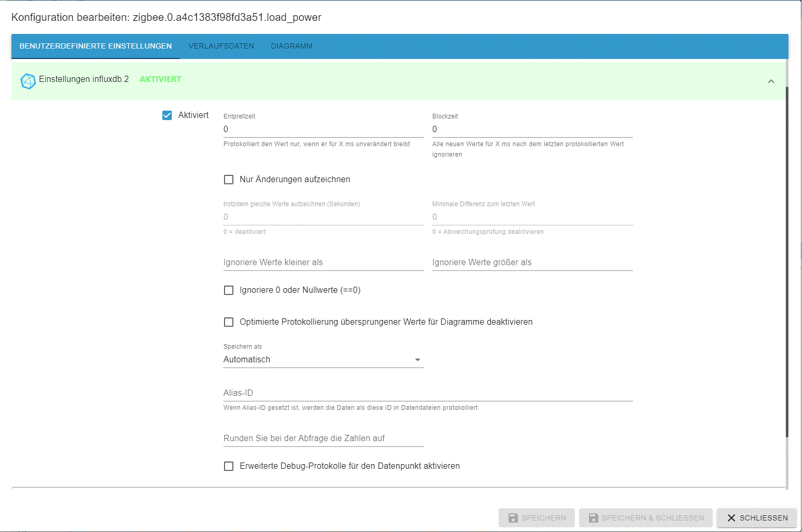Open the Diagramm tab

(x=292, y=46)
